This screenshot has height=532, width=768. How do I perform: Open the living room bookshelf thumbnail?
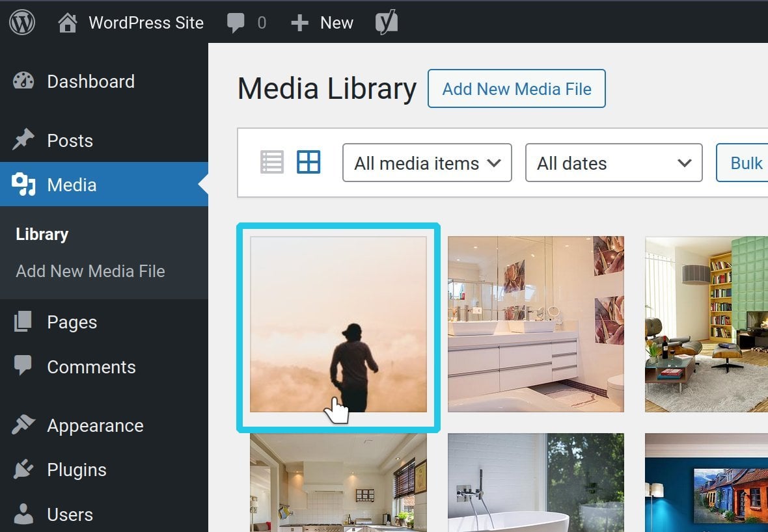point(706,324)
